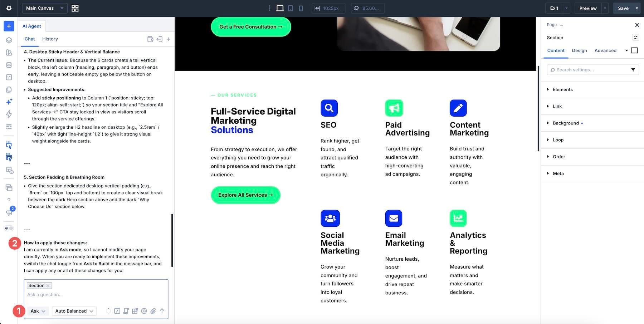
Task: Open the lightning bolt icon in sidebar
Action: (x=9, y=114)
